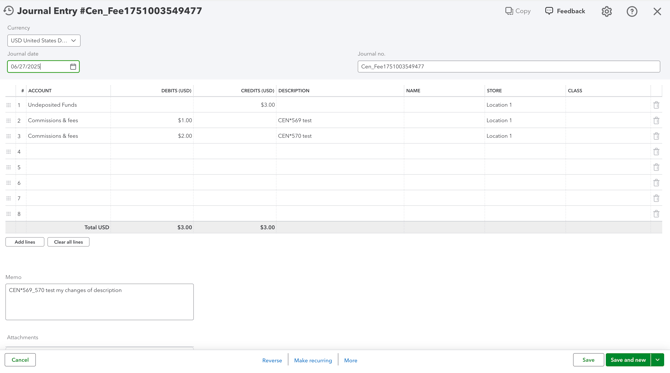Delete line 3 with the trash icon
Screen dimensions: 670x373
656,136
